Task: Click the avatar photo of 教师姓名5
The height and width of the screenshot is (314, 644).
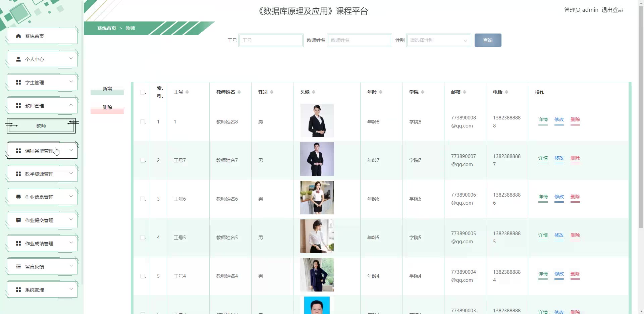Action: coord(317,236)
